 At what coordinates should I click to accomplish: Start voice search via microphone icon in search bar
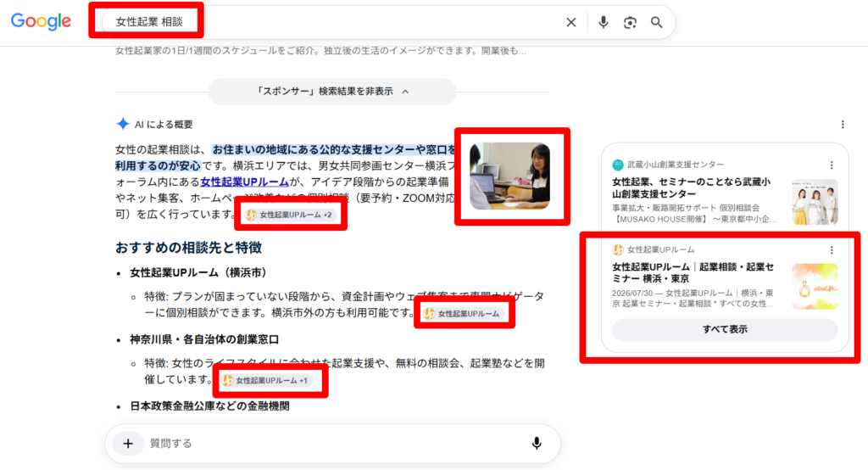pos(604,22)
